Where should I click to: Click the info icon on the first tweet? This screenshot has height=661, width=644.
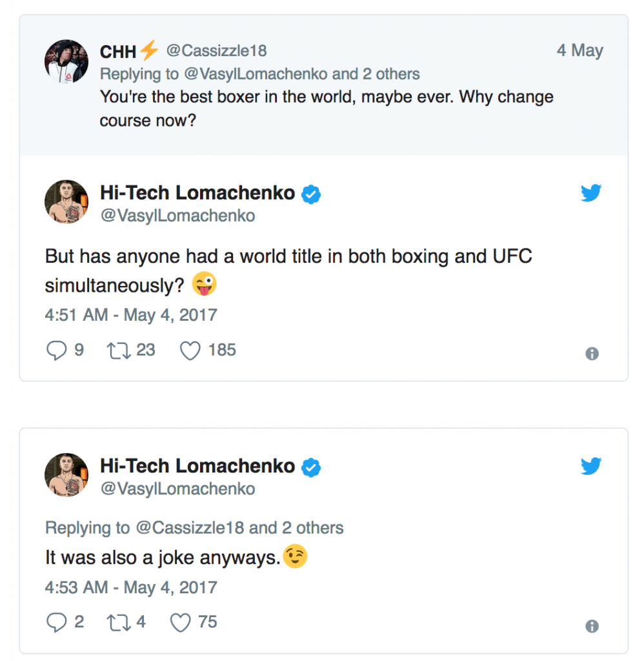pos(591,353)
